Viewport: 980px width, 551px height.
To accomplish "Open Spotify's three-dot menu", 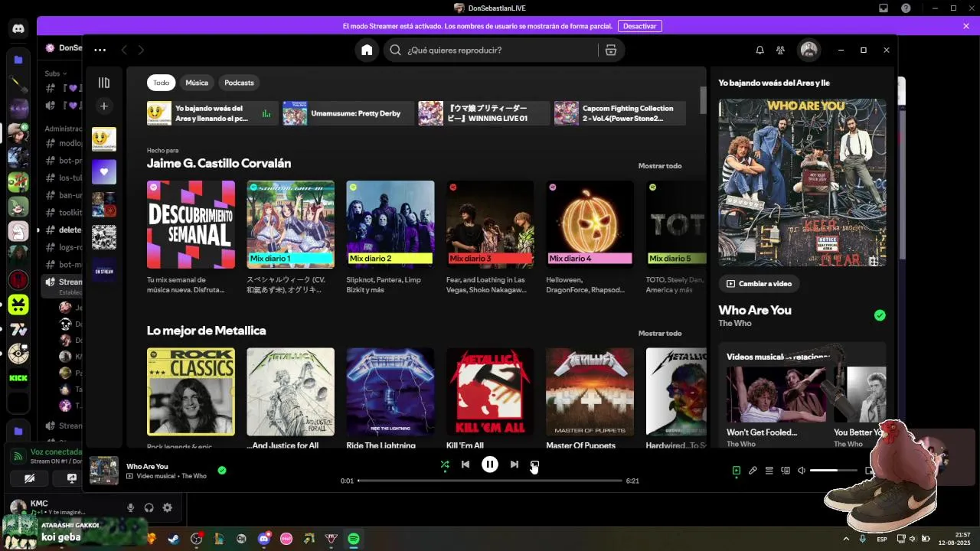I will pyautogui.click(x=100, y=50).
